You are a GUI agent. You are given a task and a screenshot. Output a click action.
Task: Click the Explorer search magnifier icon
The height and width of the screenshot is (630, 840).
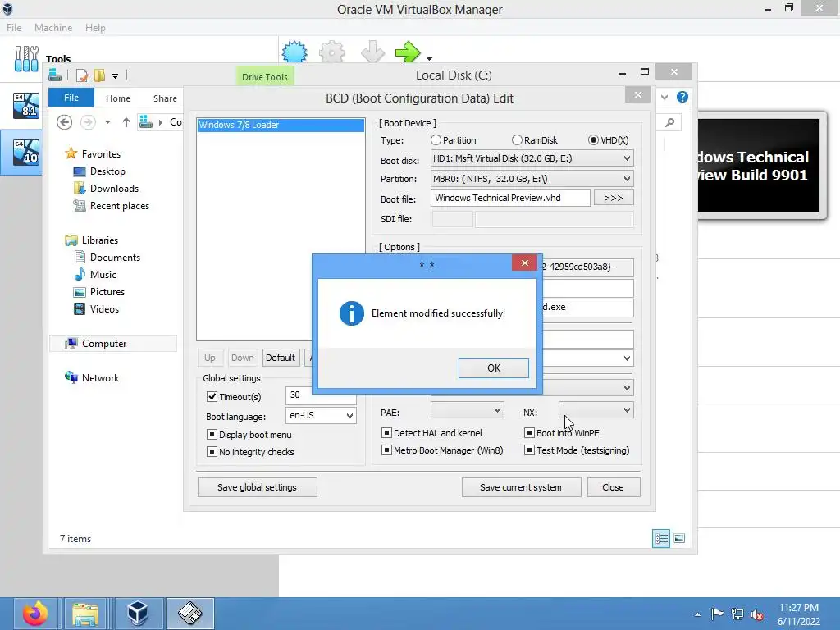click(669, 122)
